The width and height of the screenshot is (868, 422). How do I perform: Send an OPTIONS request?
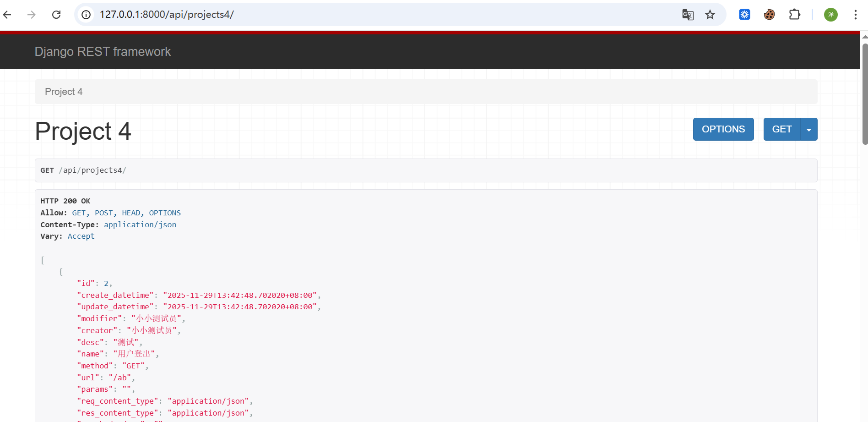(x=723, y=129)
